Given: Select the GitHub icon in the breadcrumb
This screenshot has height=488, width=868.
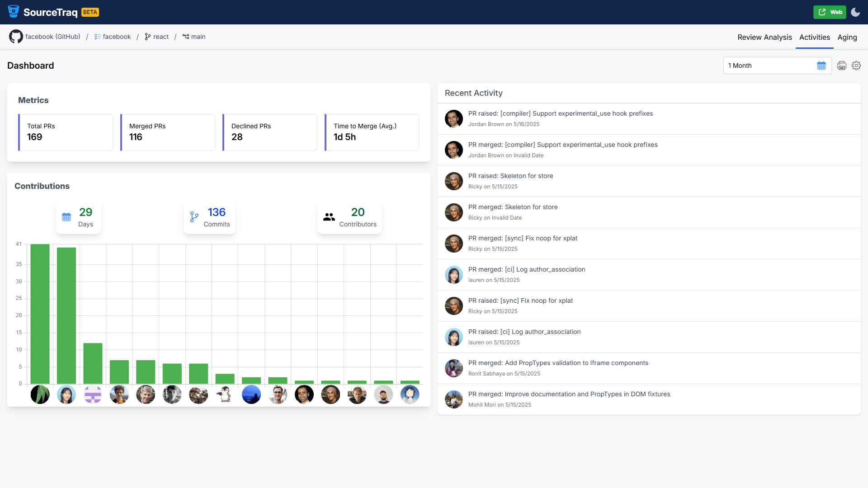Looking at the screenshot, I should tap(15, 37).
